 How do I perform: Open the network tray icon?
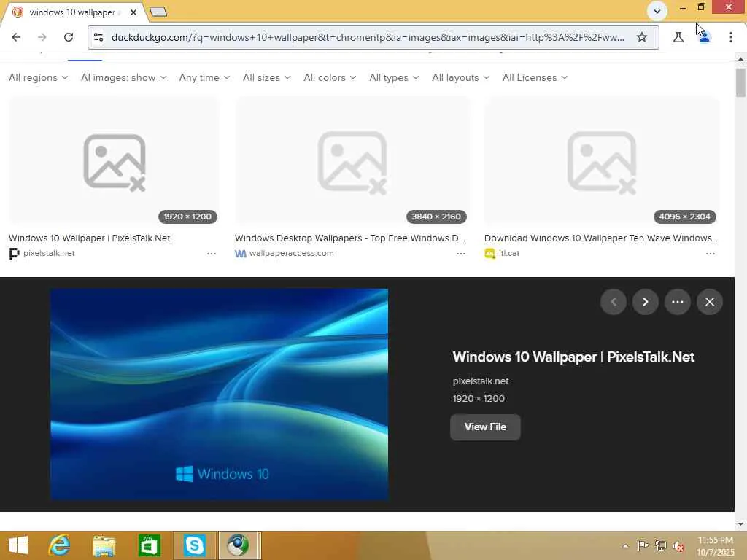coord(660,545)
